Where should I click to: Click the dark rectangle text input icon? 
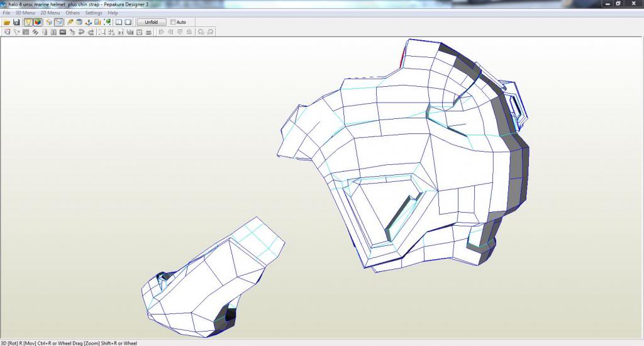tap(63, 32)
